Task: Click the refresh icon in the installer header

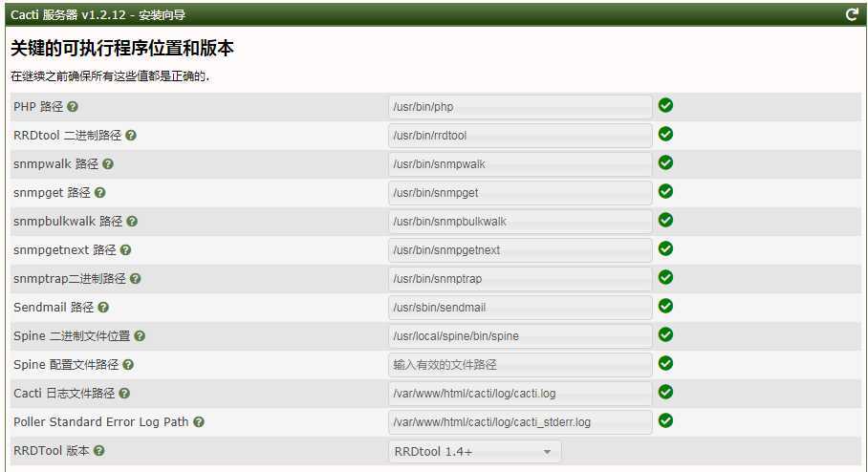Action: click(x=852, y=14)
